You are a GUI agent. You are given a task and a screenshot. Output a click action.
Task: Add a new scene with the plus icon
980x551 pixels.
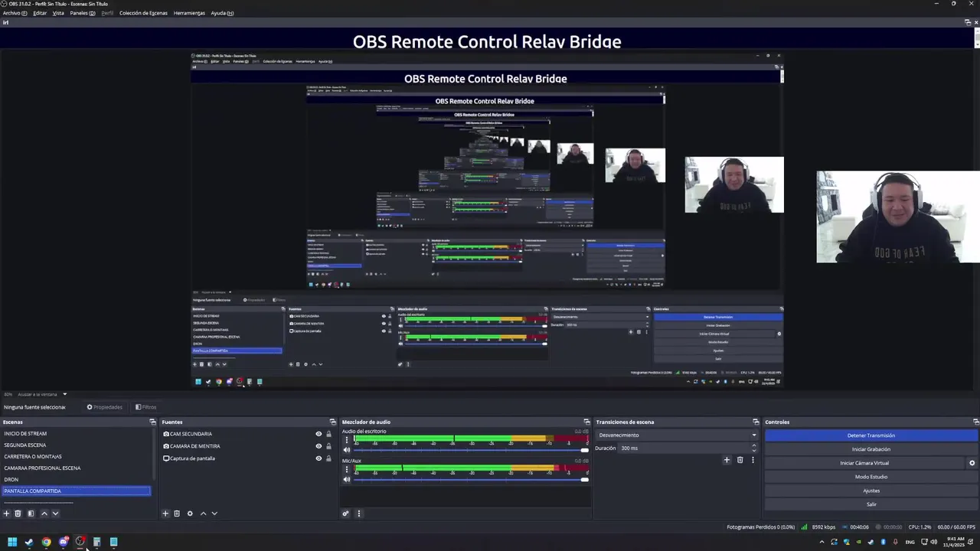6,514
